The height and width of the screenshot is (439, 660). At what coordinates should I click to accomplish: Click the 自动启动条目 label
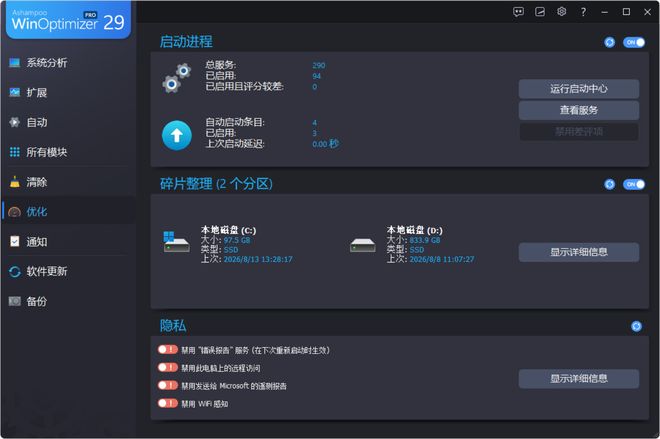[235, 122]
